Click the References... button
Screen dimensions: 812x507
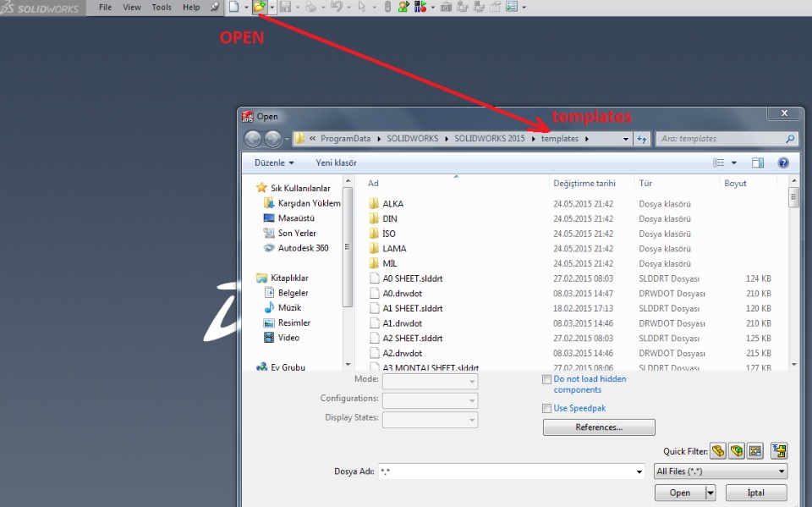599,427
